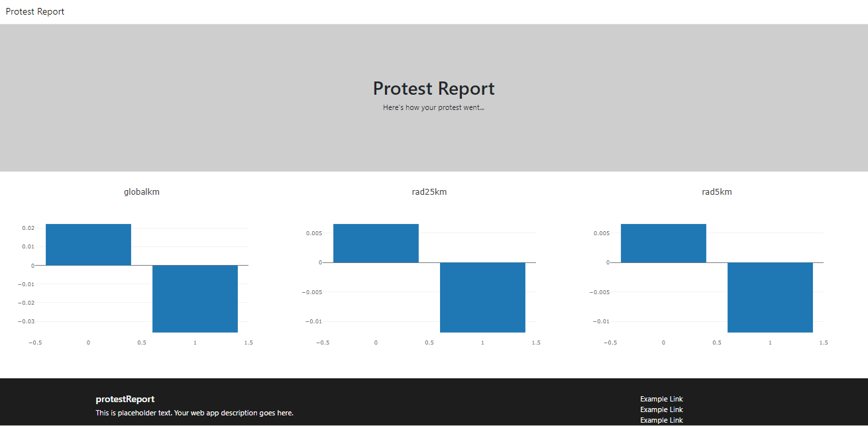This screenshot has width=868, height=426.
Task: Click the rad5km chart title
Action: click(717, 192)
